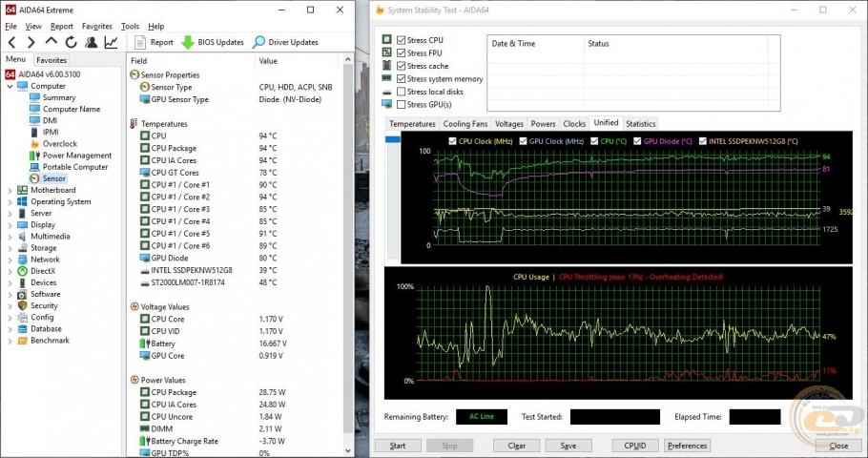Viewport: 868px width, 458px height.
Task: Select the Portable Computer item in the tree
Action: [x=69, y=167]
